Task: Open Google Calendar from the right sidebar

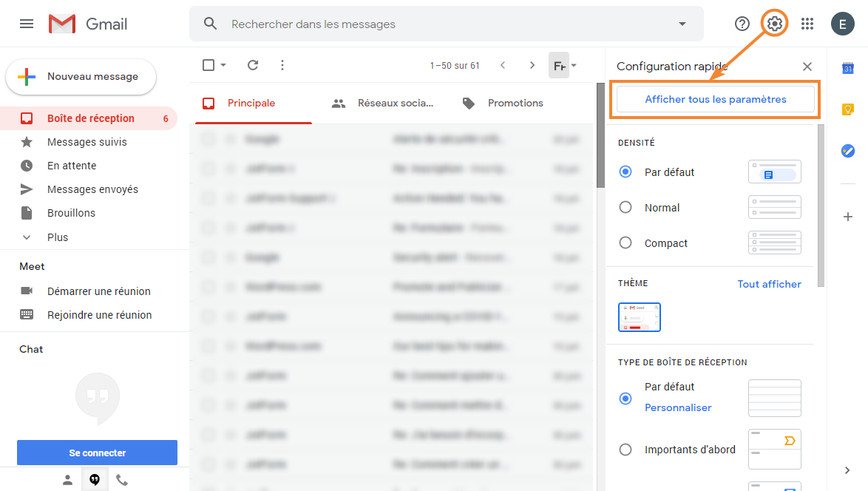Action: 847,68
